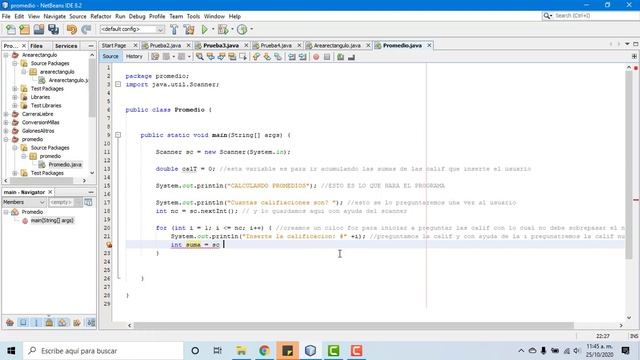Viewport: 640px width, 360px height.
Task: Open the Windows Start menu
Action: (x=11, y=351)
